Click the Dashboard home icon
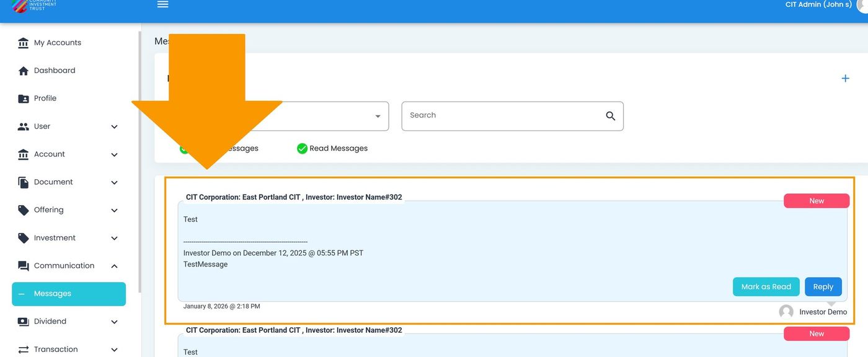The width and height of the screenshot is (868, 357). pos(24,71)
